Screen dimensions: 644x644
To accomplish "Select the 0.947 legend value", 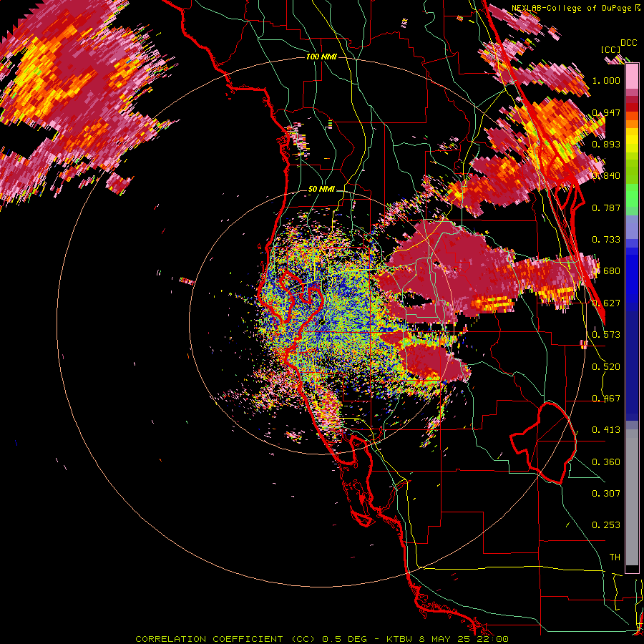I will [606, 112].
